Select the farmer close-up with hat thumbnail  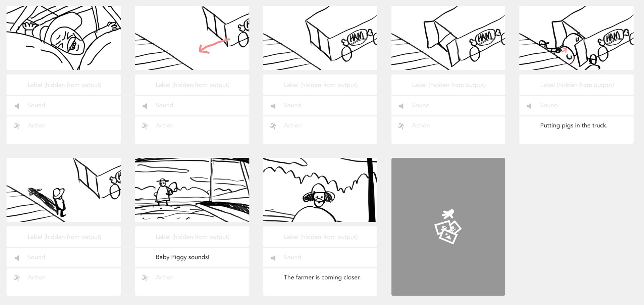point(320,190)
